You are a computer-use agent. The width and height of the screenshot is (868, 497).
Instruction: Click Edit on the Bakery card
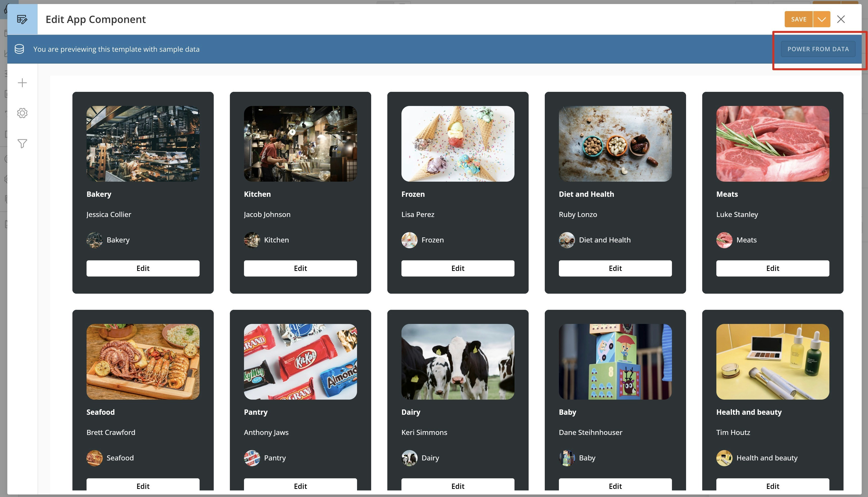click(x=143, y=268)
